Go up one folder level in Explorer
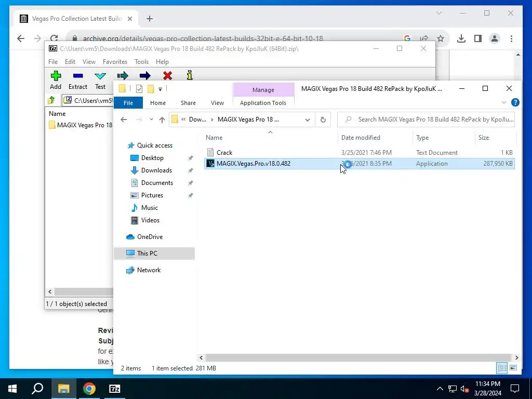The height and width of the screenshot is (399, 532). (162, 119)
